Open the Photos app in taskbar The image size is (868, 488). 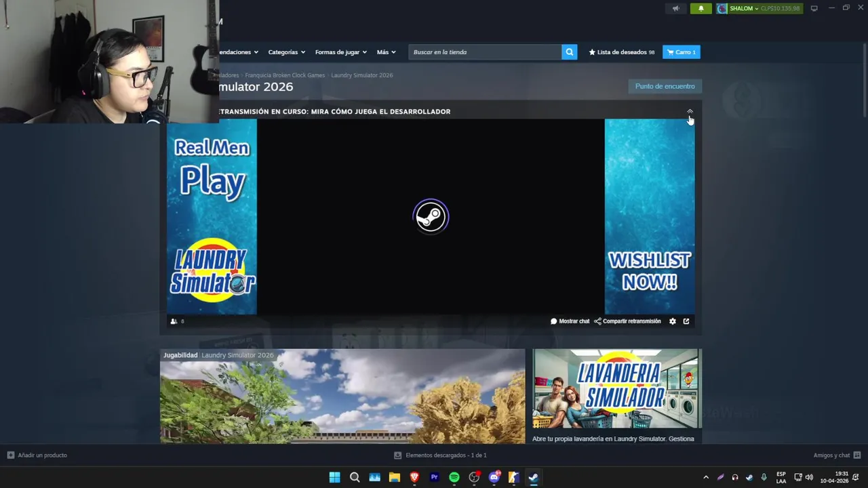point(374,477)
